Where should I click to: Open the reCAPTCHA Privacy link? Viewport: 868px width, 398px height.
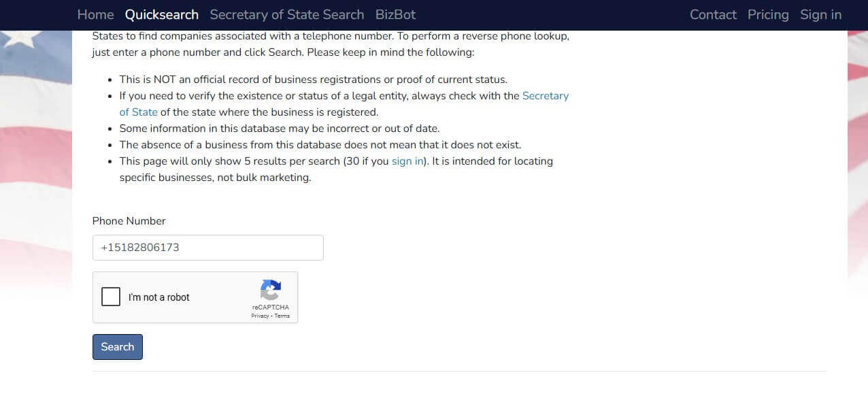coord(260,316)
